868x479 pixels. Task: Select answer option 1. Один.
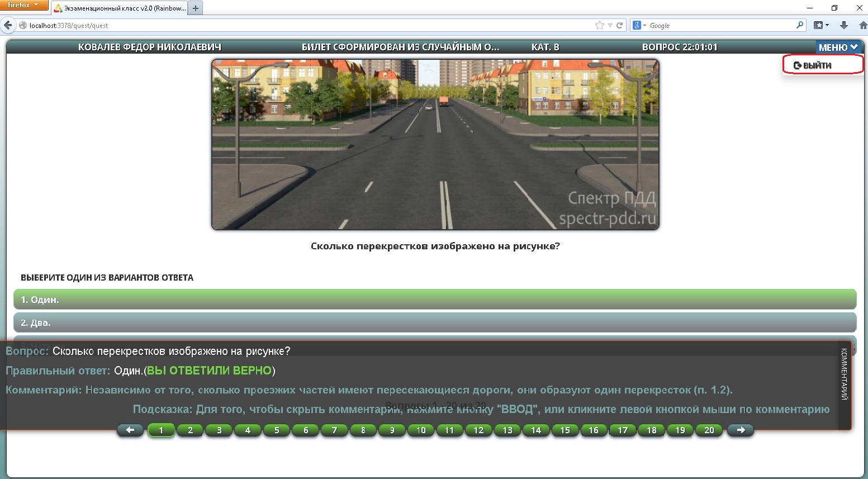[435, 300]
